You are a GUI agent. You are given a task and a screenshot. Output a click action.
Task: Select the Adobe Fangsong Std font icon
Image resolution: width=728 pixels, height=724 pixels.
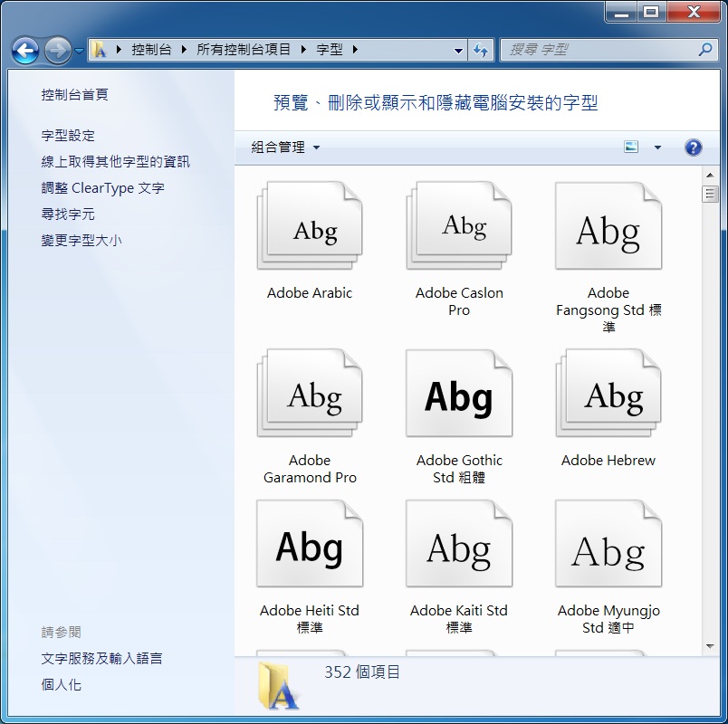tap(608, 225)
